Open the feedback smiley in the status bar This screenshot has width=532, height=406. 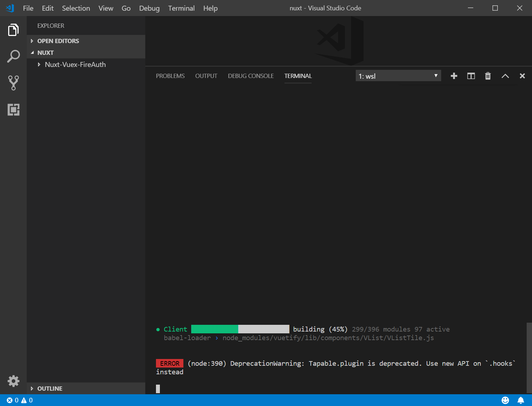[505, 400]
